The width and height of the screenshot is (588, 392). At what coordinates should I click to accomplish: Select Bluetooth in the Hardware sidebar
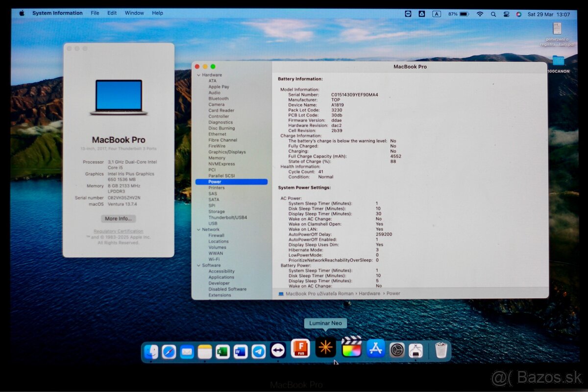[218, 98]
